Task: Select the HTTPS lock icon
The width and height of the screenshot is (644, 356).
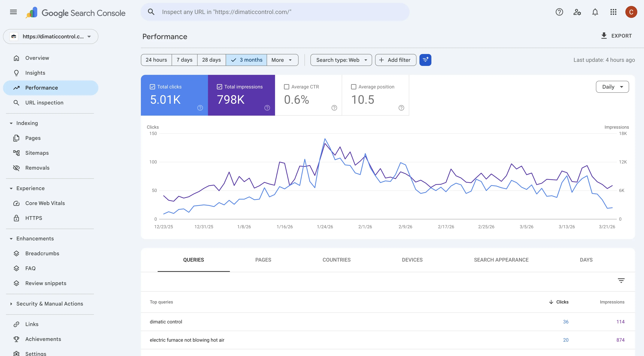Action: [17, 218]
